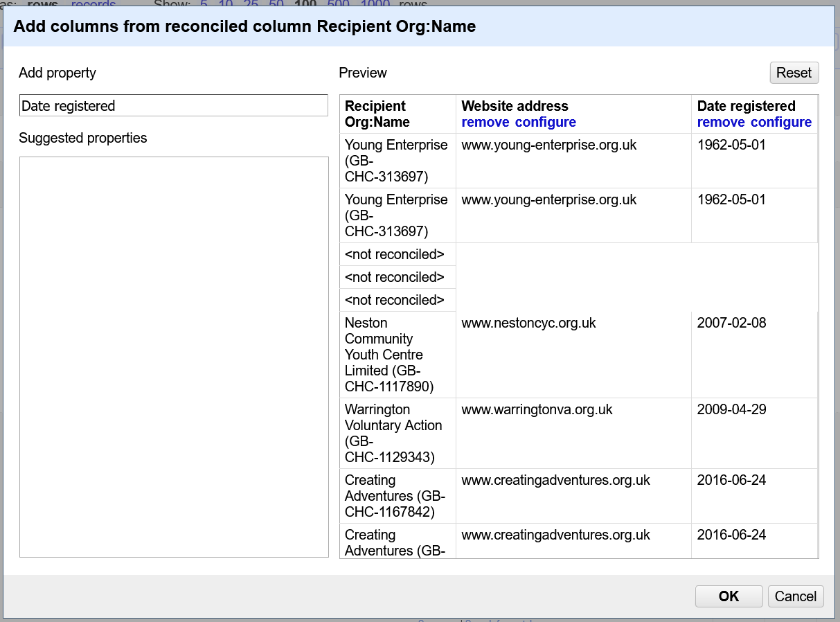
Task: Click the Young Enterprise preview cell
Action: click(395, 160)
